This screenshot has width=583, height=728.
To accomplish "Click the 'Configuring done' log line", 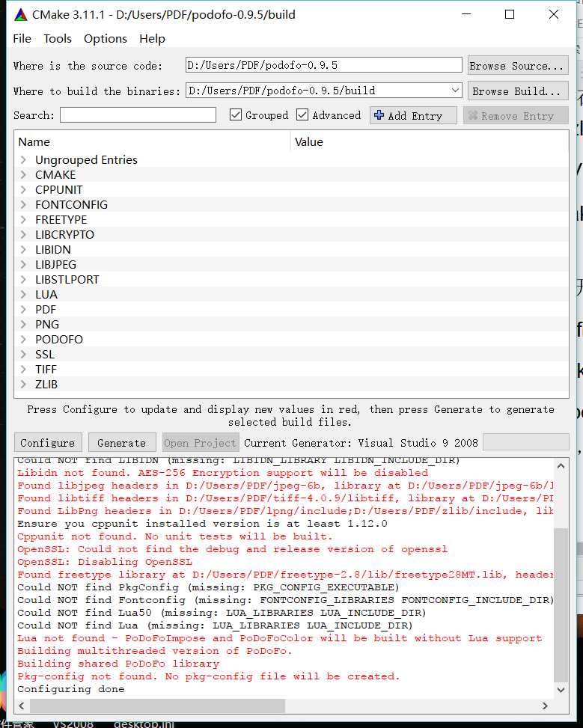I will (x=70, y=689).
